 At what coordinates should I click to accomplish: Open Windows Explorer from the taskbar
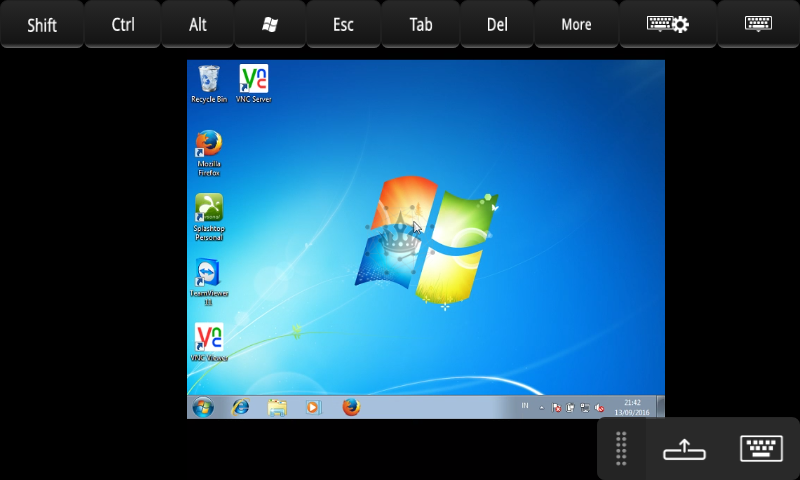click(277, 407)
